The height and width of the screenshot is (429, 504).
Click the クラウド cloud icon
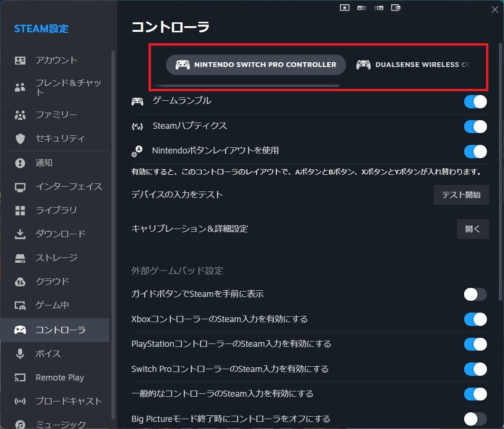[x=20, y=282]
